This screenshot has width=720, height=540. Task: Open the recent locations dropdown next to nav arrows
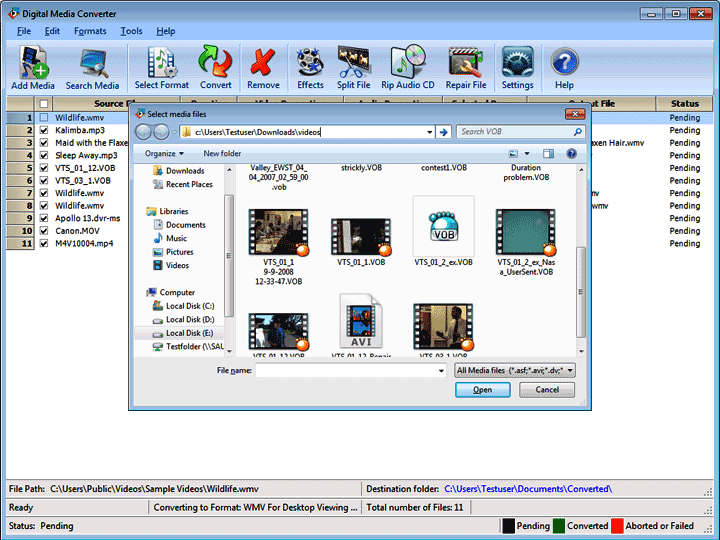(x=174, y=132)
